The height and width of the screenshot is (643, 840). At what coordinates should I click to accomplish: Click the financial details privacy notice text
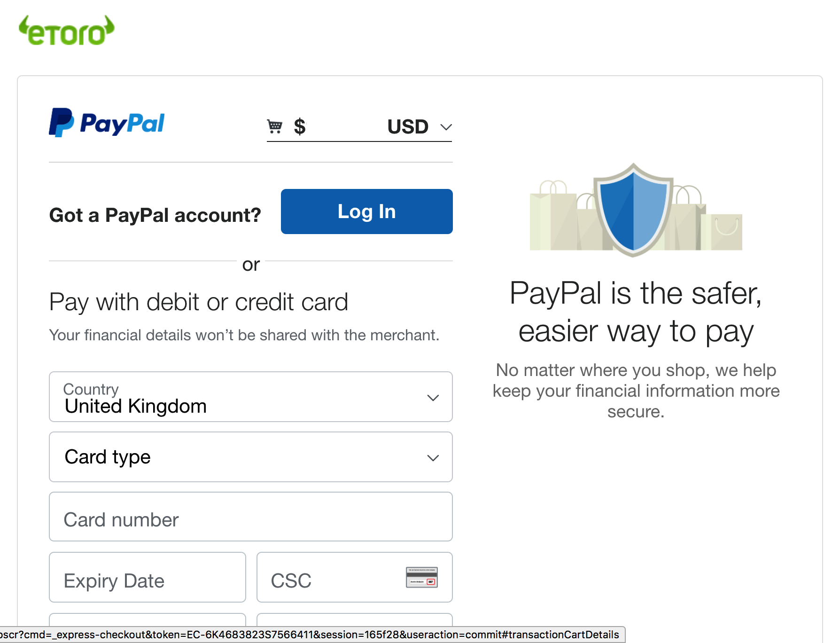click(x=244, y=335)
